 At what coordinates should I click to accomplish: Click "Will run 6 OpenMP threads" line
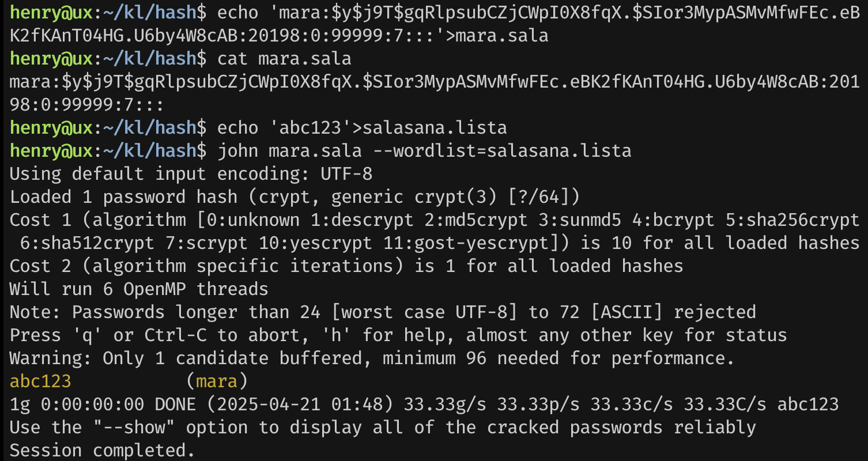click(139, 289)
